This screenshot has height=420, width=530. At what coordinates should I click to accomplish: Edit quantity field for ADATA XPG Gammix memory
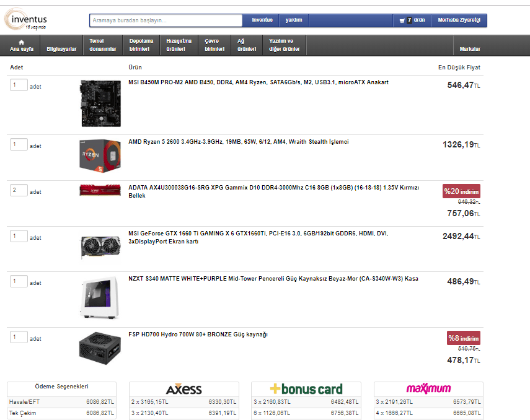pyautogui.click(x=19, y=190)
